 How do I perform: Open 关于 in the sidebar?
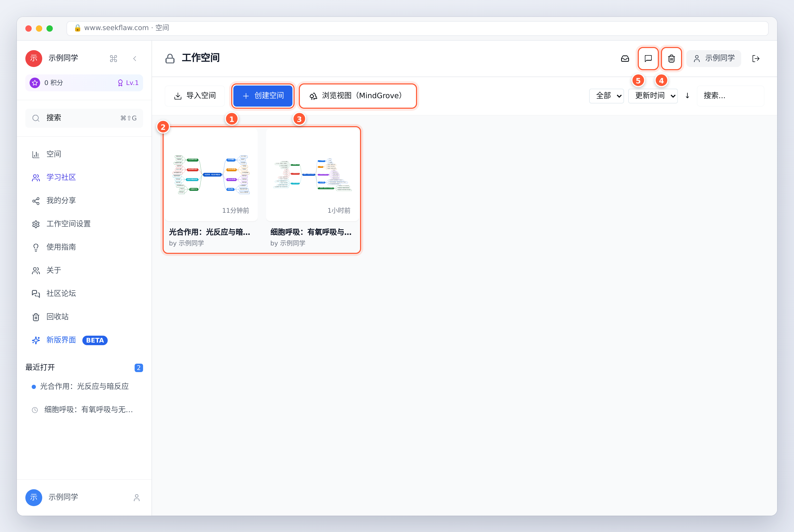point(84,270)
